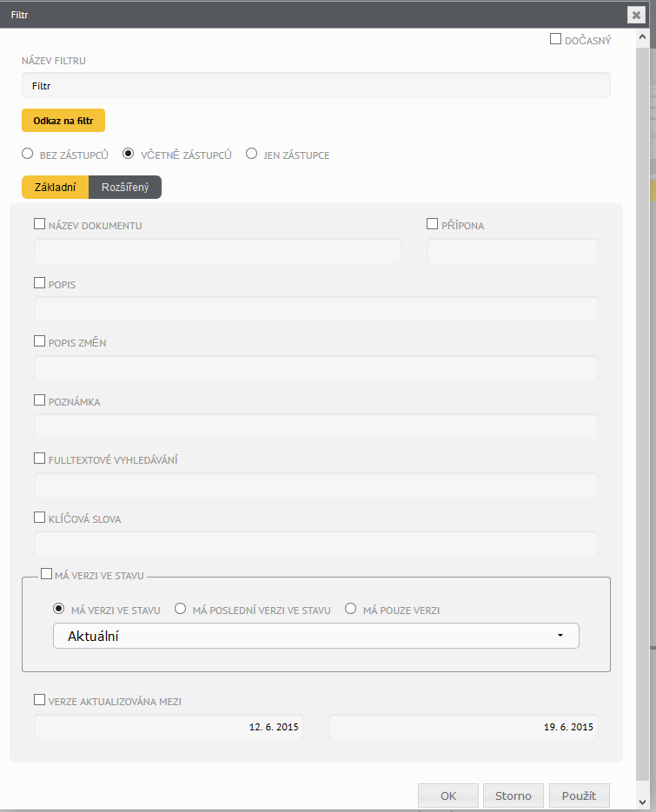Check the POPIS ZMĚN checkbox
This screenshot has width=656, height=812.
[x=39, y=340]
